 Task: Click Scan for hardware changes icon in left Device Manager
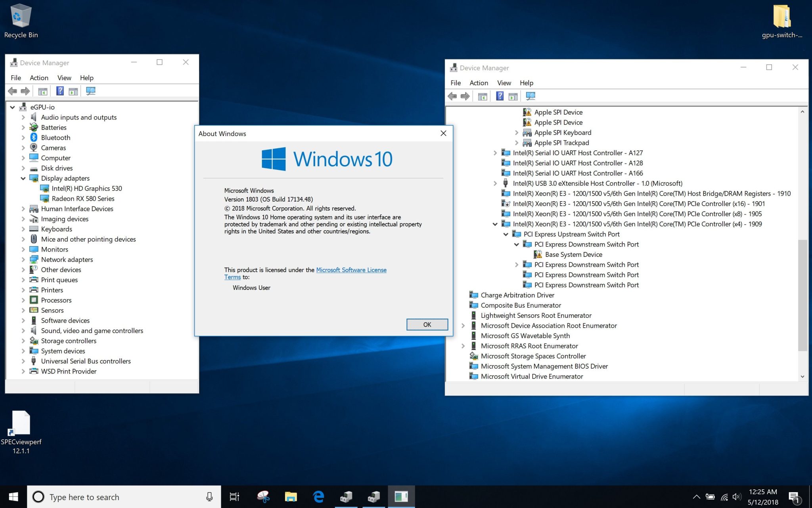(x=91, y=91)
